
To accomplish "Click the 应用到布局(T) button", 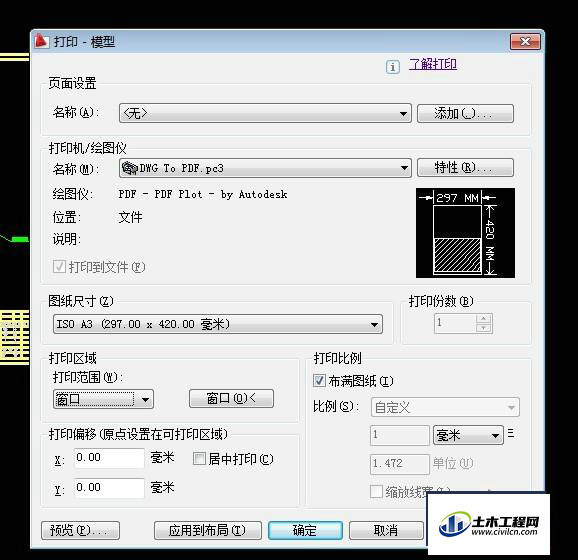I will 208,530.
